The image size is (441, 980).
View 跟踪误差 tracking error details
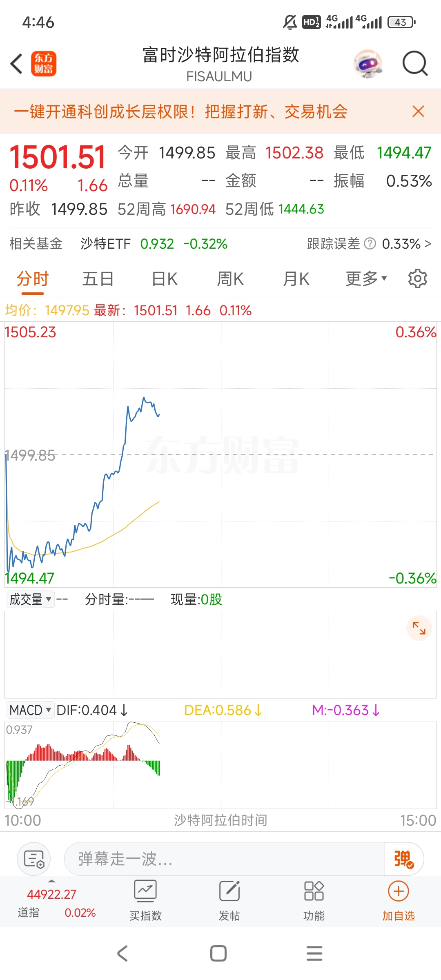tap(369, 244)
